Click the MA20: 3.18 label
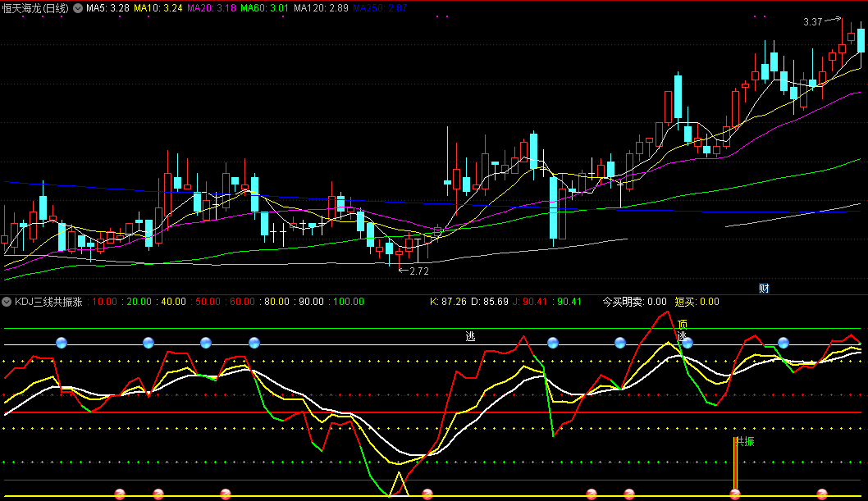Viewport: 868px width, 501px height. [212, 8]
